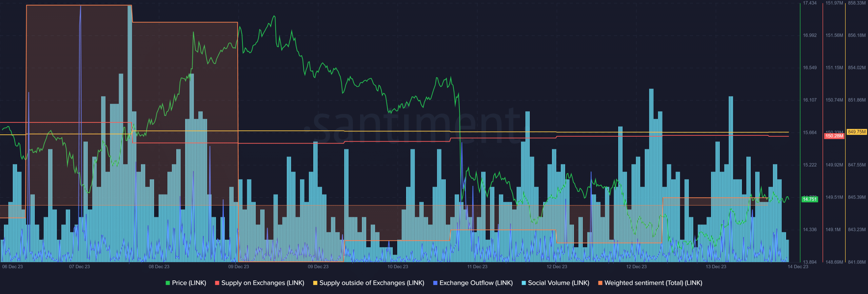Click the yellow Supply outside of Exchanges swatch
This screenshot has width=868, height=294.
click(315, 283)
